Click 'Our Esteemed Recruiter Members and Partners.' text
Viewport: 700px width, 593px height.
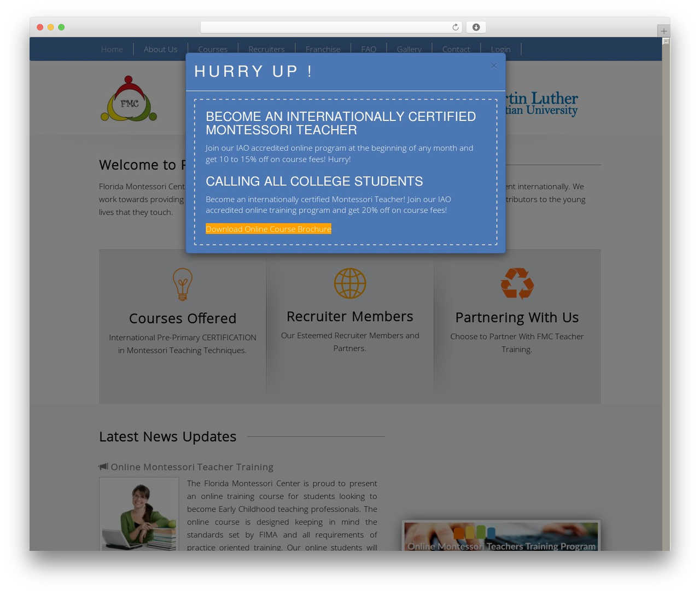point(350,342)
